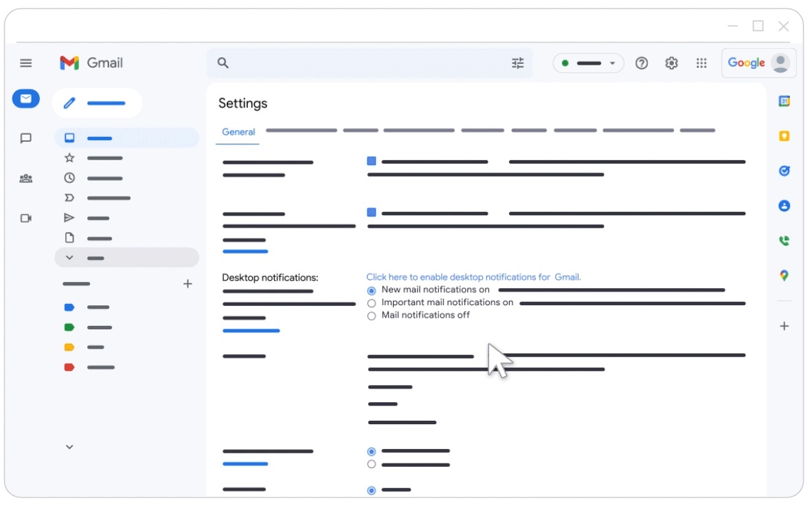Expand the More folders row
This screenshot has height=506, width=812.
point(127,258)
